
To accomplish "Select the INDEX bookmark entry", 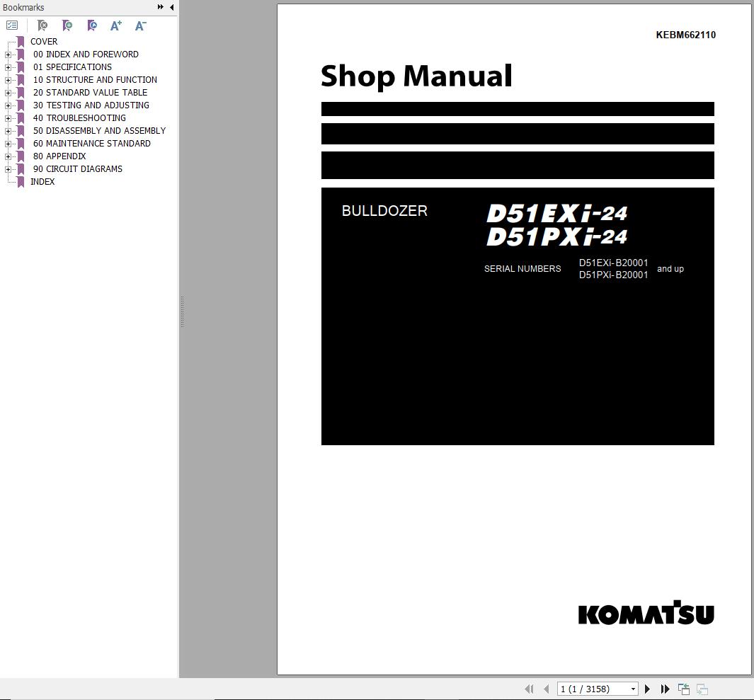I will coord(42,181).
